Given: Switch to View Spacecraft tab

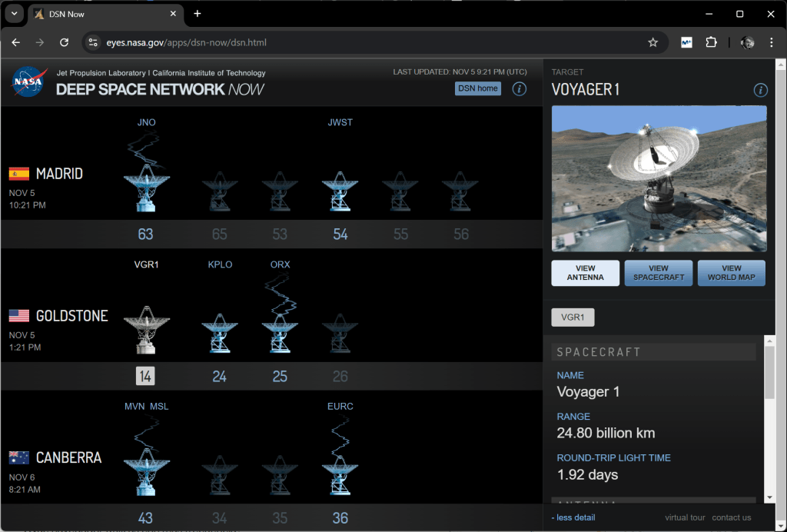Looking at the screenshot, I should click(659, 273).
